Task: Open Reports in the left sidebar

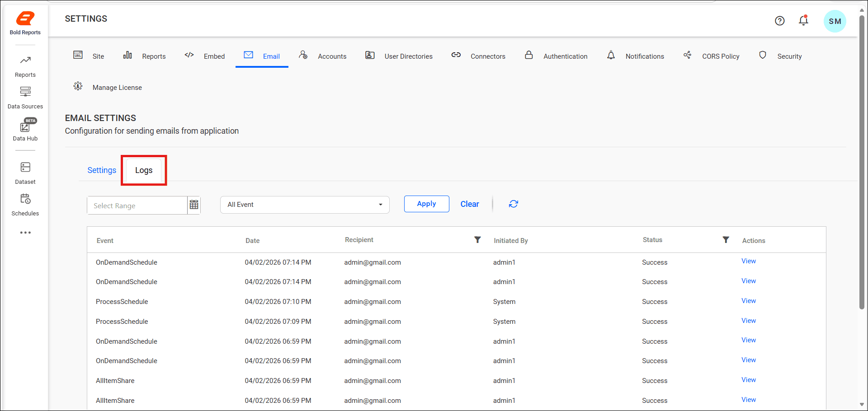Action: (x=25, y=66)
